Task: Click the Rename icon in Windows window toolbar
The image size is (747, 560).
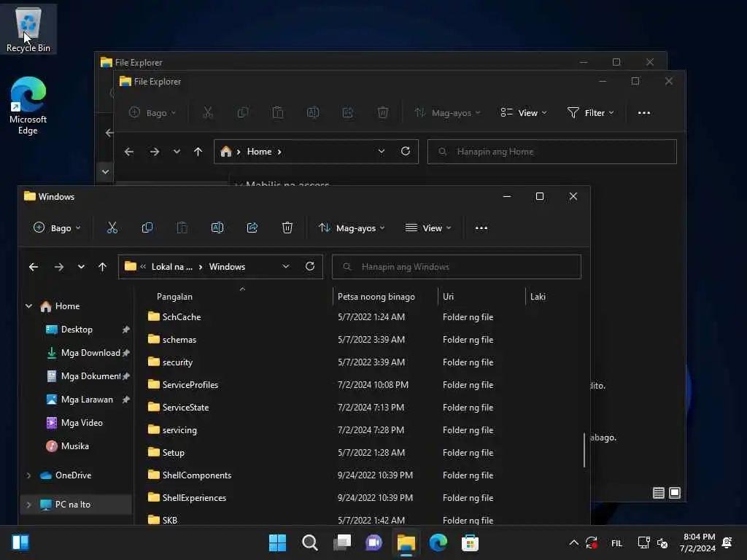Action: [x=217, y=228]
